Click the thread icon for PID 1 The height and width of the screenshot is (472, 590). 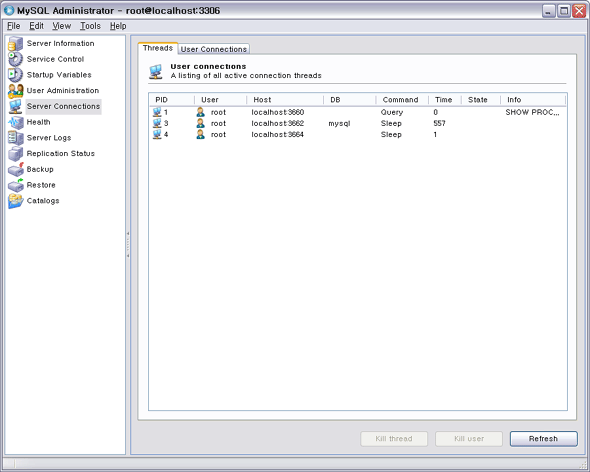click(x=157, y=112)
